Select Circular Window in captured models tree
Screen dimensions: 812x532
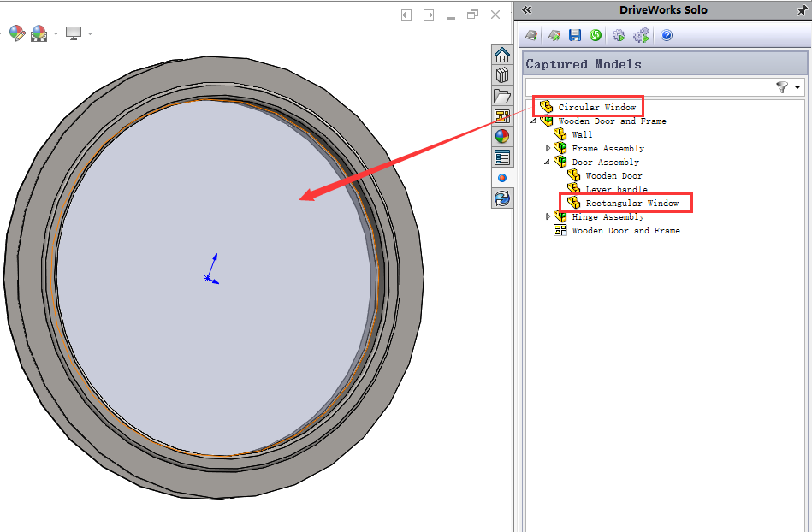(596, 107)
